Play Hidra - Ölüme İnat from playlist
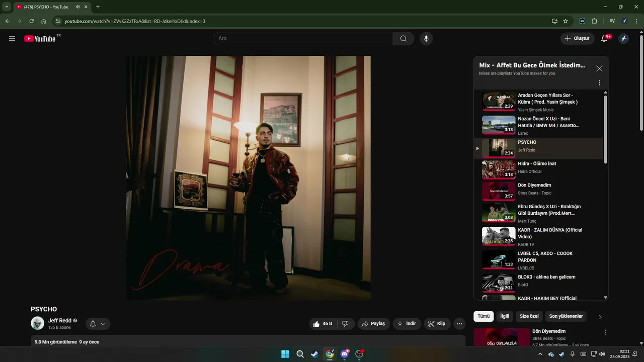Viewport: 644px width, 362px height. click(538, 169)
